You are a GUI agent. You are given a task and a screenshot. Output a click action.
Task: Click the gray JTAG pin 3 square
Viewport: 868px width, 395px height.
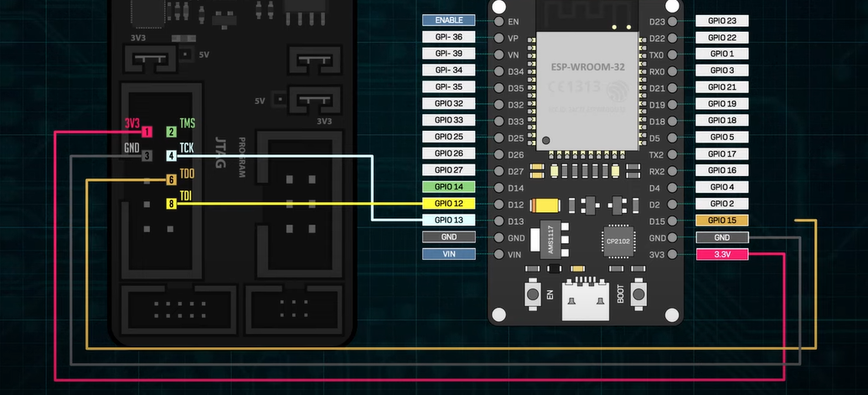tap(147, 156)
